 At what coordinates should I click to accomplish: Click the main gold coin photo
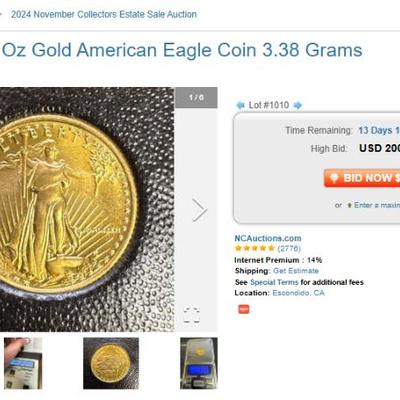(87, 209)
